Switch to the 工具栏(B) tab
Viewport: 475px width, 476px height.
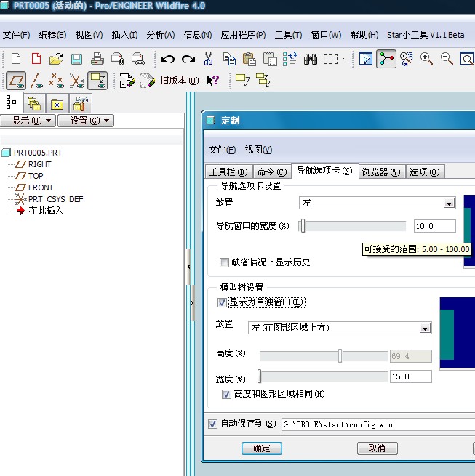(x=228, y=172)
